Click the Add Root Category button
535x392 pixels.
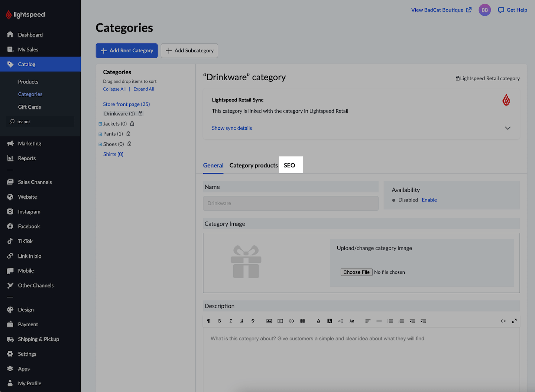tap(127, 51)
